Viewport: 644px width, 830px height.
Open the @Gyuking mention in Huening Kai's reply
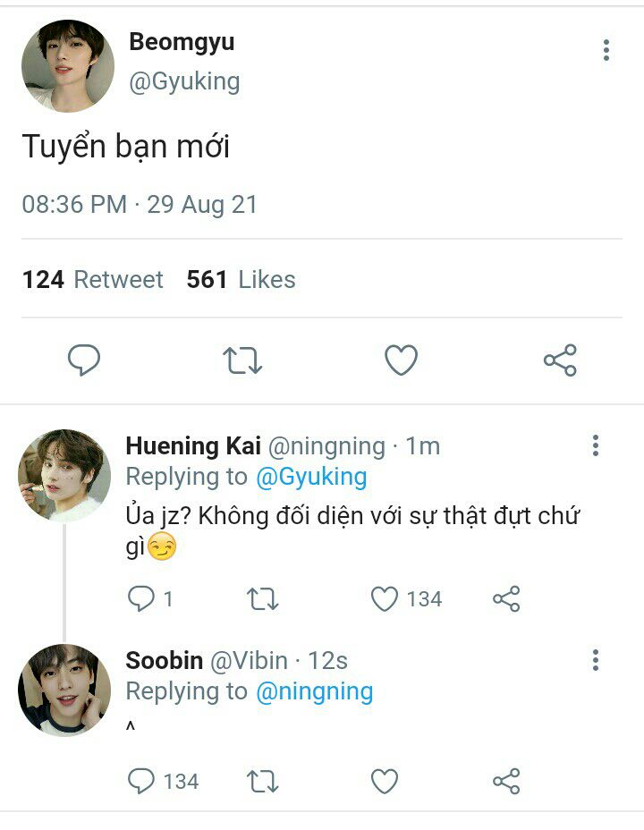tap(311, 477)
